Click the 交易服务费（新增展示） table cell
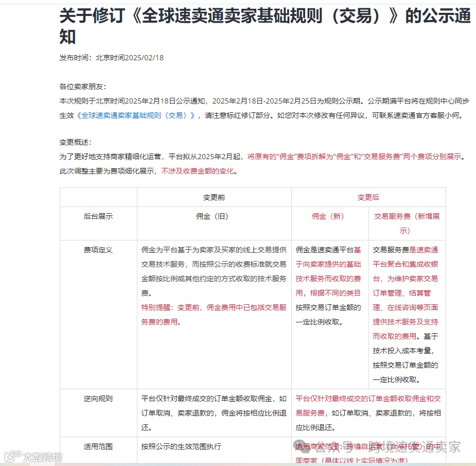 click(407, 223)
